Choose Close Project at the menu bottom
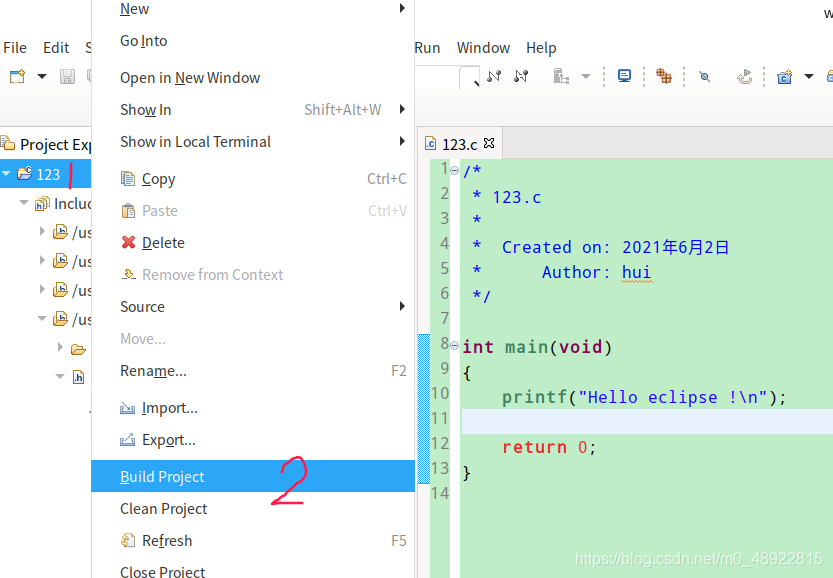The height and width of the screenshot is (578, 833). (253, 570)
